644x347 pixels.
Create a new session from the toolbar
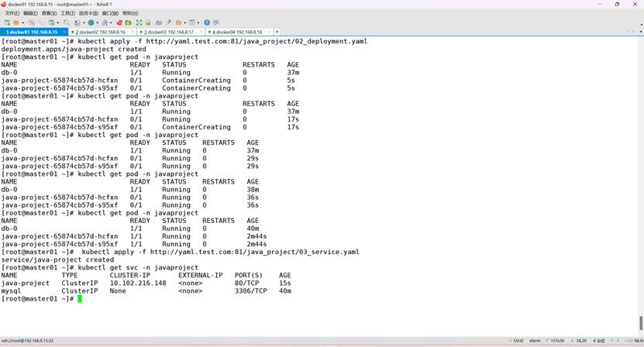(7, 22)
